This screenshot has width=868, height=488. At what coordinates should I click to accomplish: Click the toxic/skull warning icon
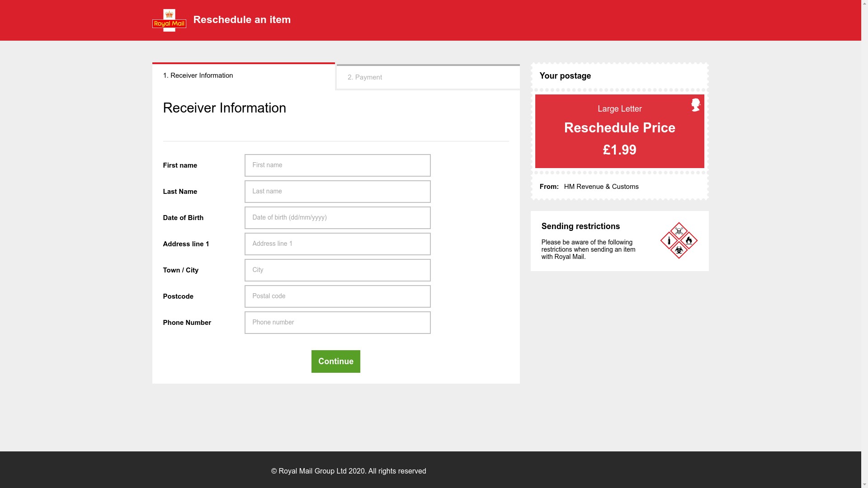tap(679, 230)
